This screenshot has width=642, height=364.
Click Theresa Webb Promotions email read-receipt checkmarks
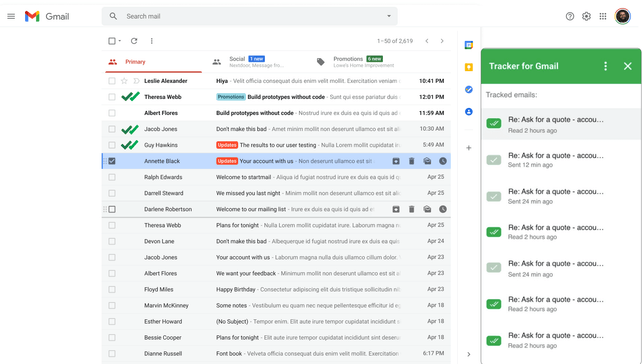pos(130,97)
